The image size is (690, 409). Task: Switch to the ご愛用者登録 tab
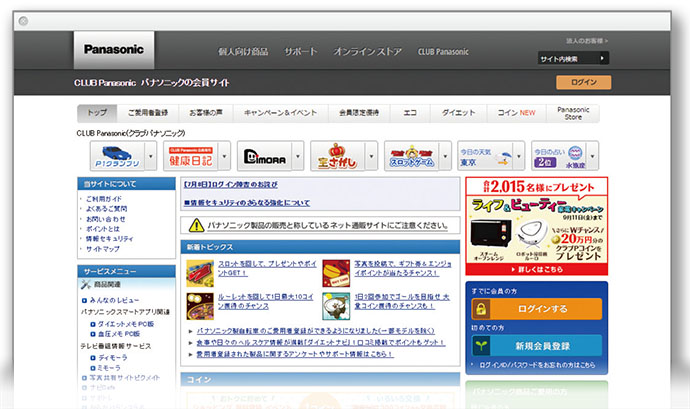[148, 113]
